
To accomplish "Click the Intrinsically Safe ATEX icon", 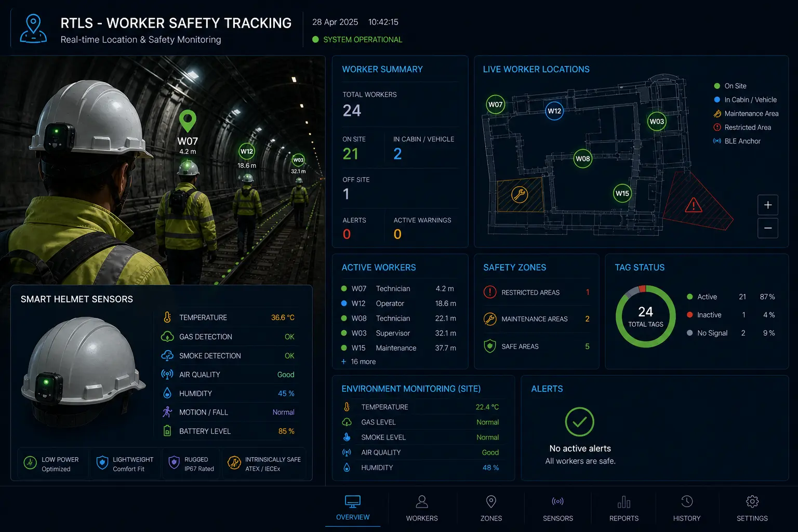I will coord(234,462).
